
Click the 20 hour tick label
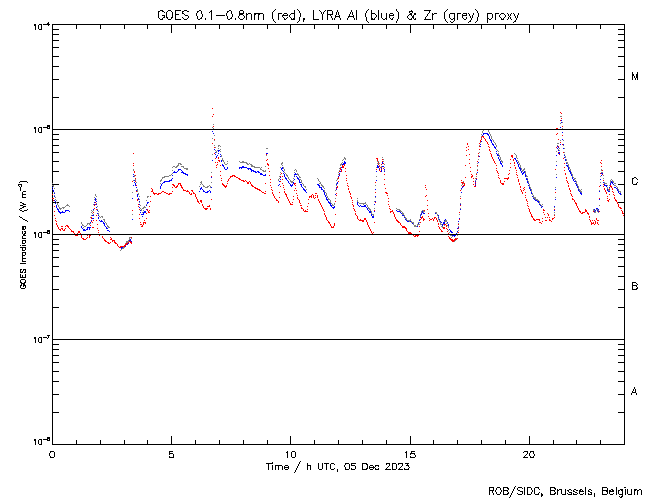(528, 454)
